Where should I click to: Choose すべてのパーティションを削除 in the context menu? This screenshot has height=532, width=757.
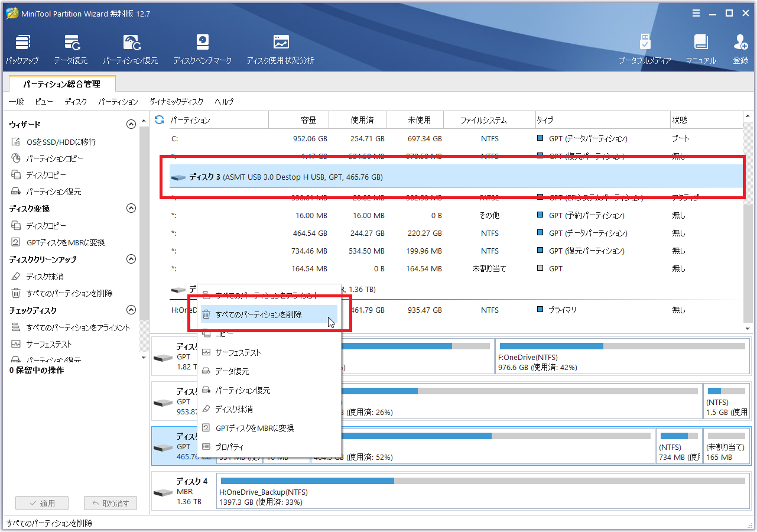pyautogui.click(x=258, y=314)
